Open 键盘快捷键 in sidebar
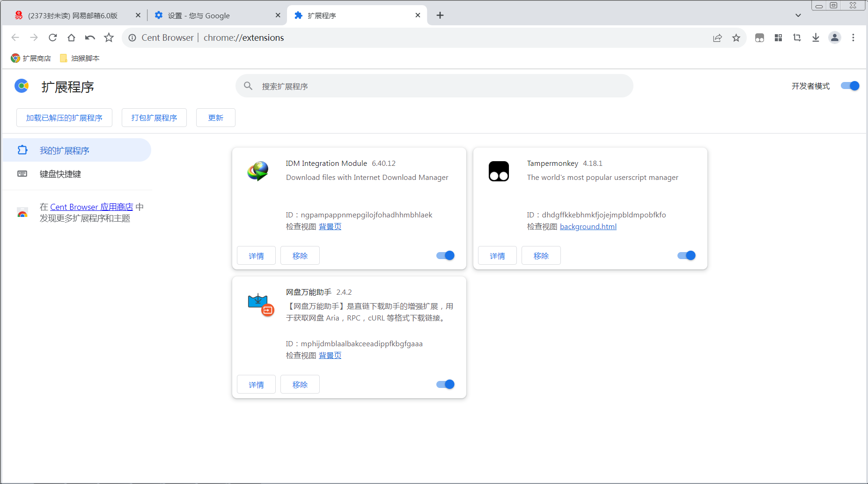Image resolution: width=868 pixels, height=484 pixels. 77,174
